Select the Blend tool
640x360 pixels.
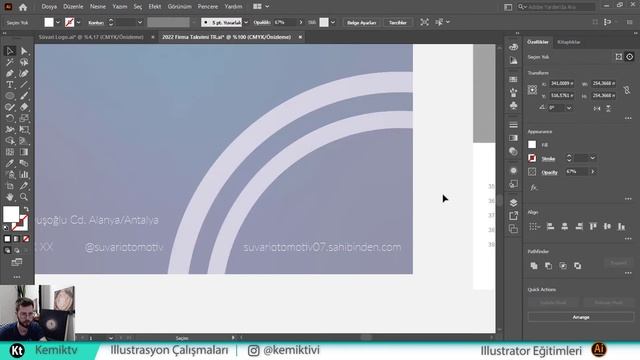point(24,163)
